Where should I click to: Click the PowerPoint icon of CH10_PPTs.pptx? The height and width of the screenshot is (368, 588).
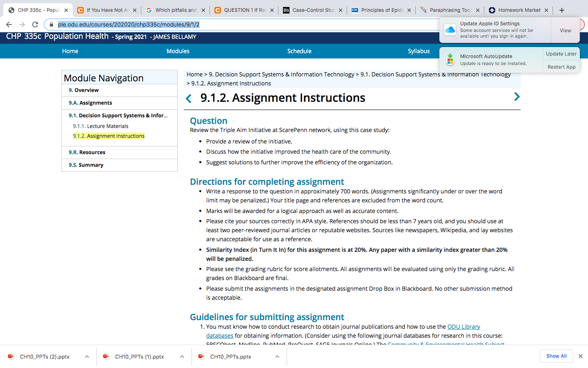tap(201, 357)
